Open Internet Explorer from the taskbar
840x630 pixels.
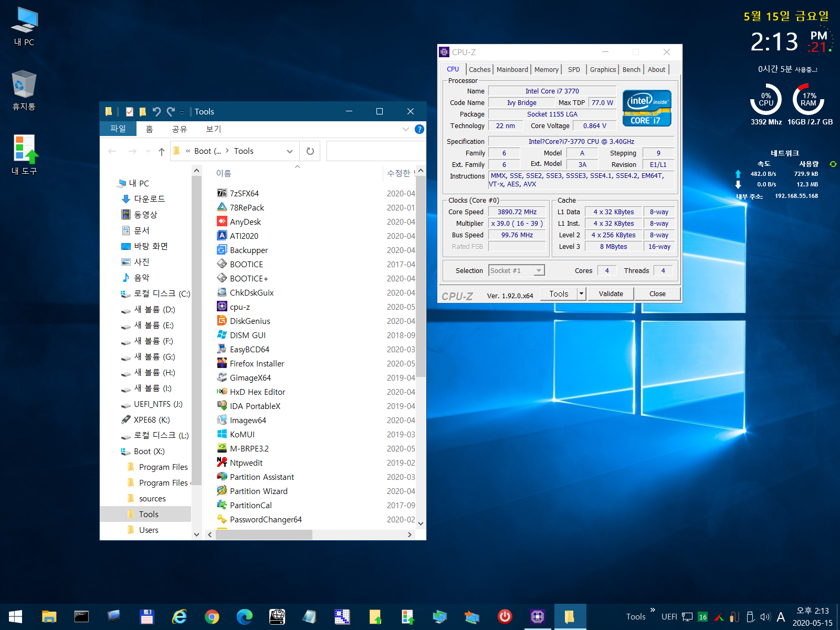pos(179,616)
